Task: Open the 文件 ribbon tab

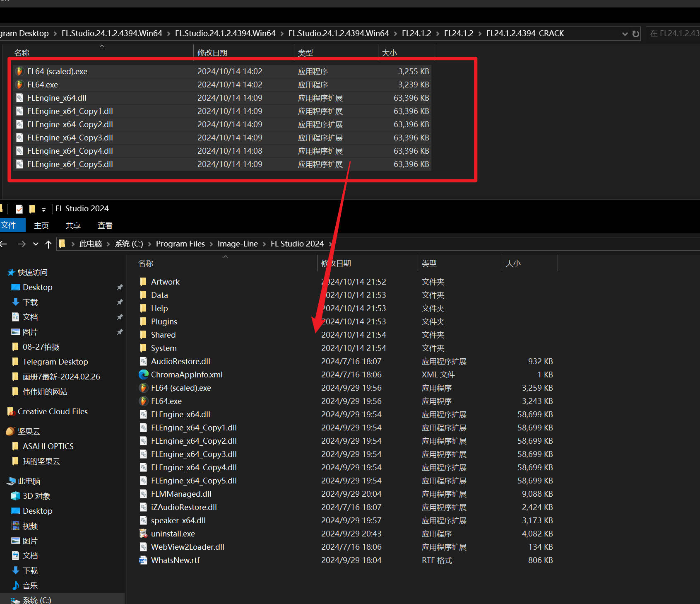Action: coord(9,225)
